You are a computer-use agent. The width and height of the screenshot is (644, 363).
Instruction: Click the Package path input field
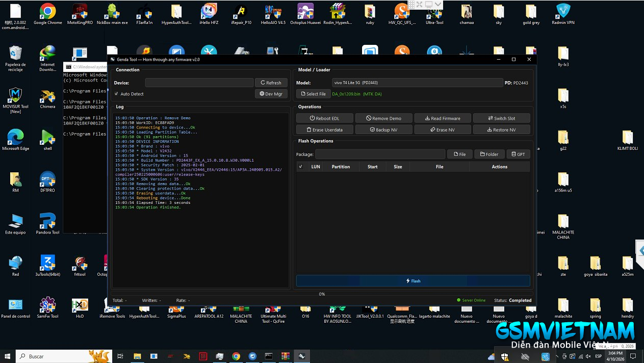380,154
